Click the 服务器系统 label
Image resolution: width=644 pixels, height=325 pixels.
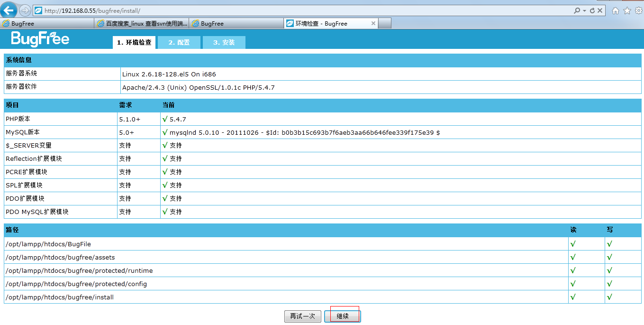point(21,74)
